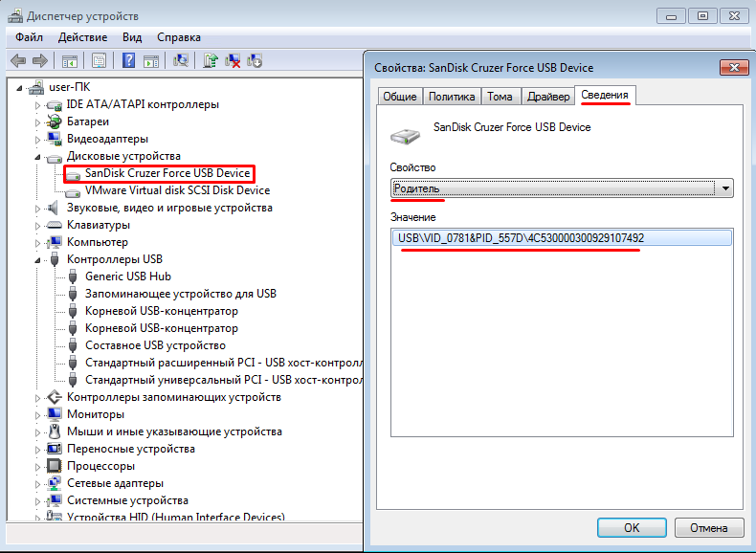756x553 pixels.
Task: Click Scan for hardware changes toolbar icon
Action: [x=180, y=61]
